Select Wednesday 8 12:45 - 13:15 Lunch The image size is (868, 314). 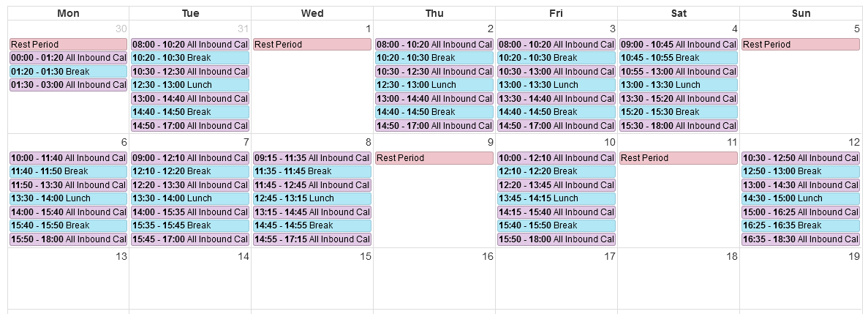click(312, 198)
